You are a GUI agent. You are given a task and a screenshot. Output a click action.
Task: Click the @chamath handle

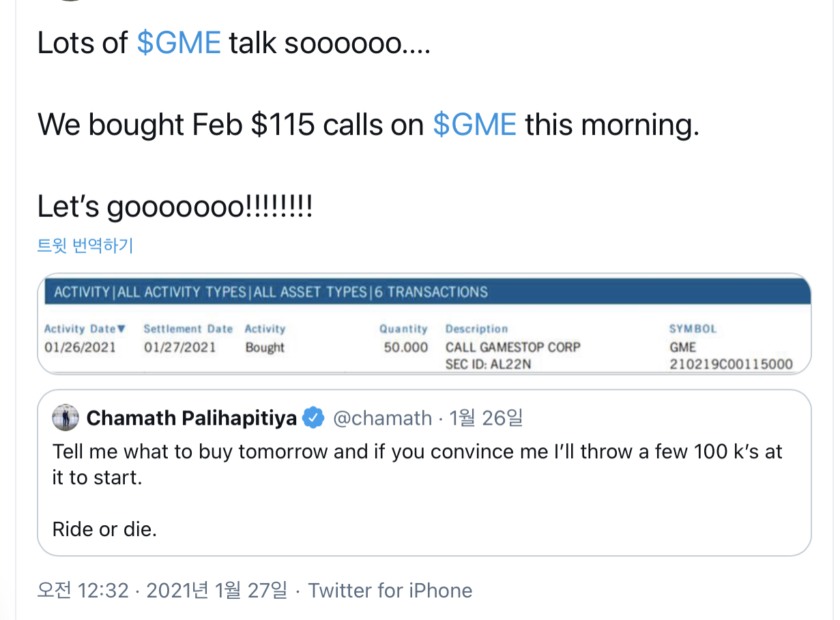pos(382,418)
